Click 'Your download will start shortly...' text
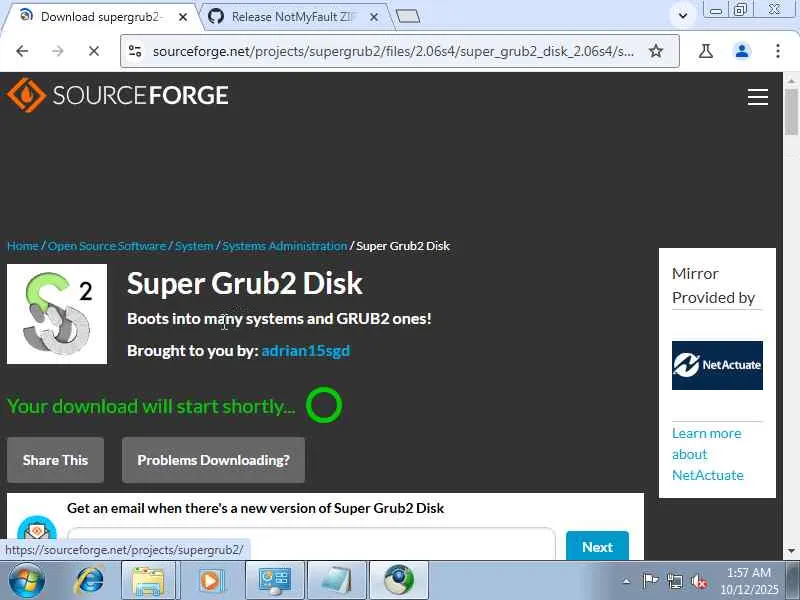The width and height of the screenshot is (800, 600). (151, 407)
